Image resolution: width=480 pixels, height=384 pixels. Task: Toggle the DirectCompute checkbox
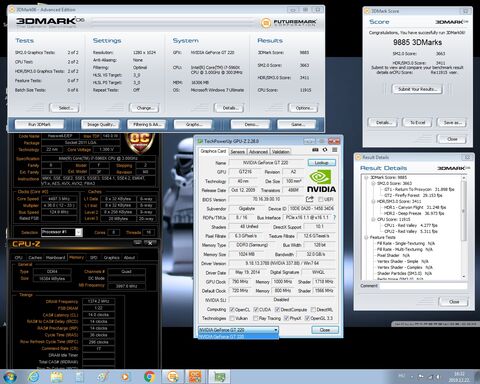277,309
